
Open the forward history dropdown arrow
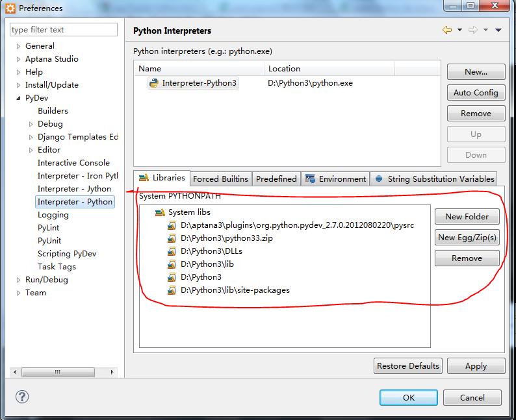[485, 31]
